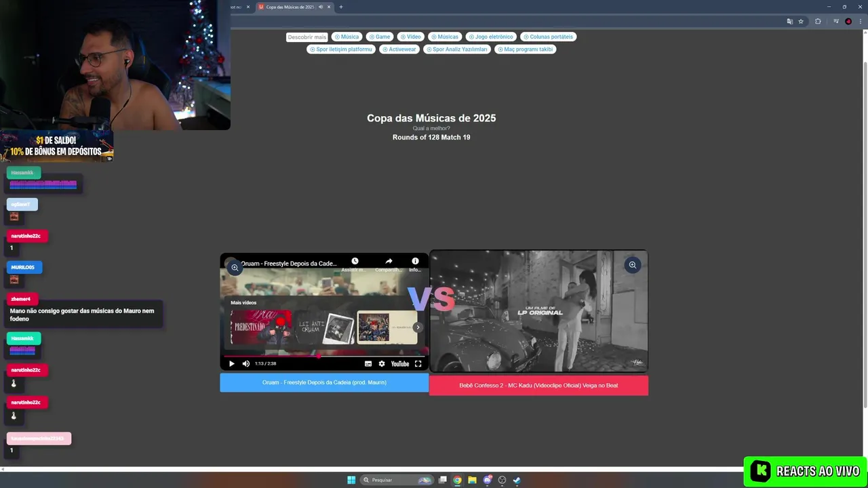Open the third suggested video thumbnail
Viewport: 868px width, 488px height.
387,327
